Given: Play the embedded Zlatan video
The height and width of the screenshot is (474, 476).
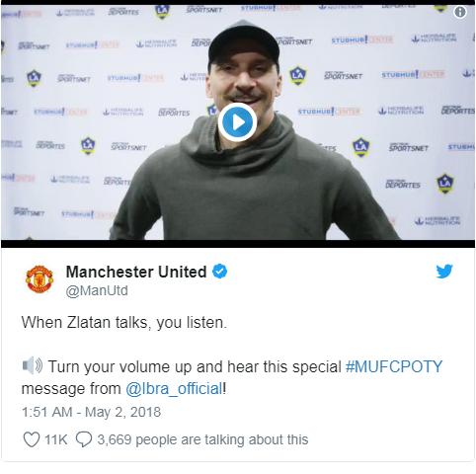Looking at the screenshot, I should pyautogui.click(x=237, y=122).
